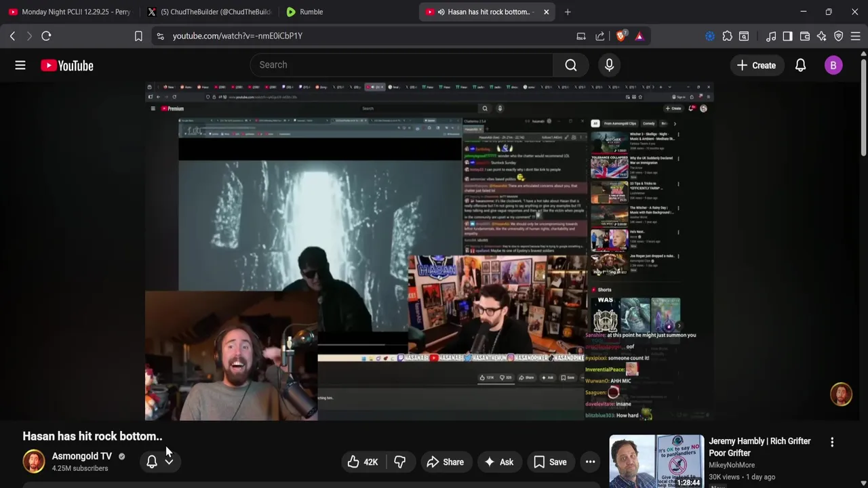Open a new browser tab
Screen dimensions: 868x488
(568, 12)
